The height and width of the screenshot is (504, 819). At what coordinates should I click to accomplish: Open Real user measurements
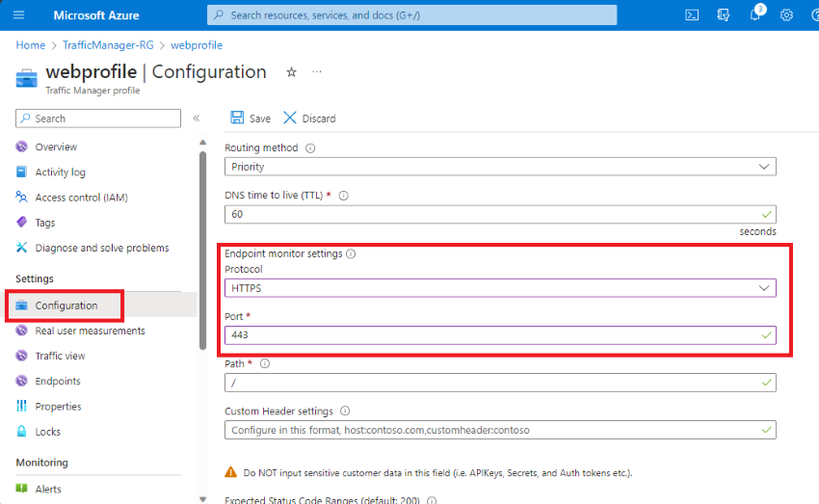click(90, 331)
